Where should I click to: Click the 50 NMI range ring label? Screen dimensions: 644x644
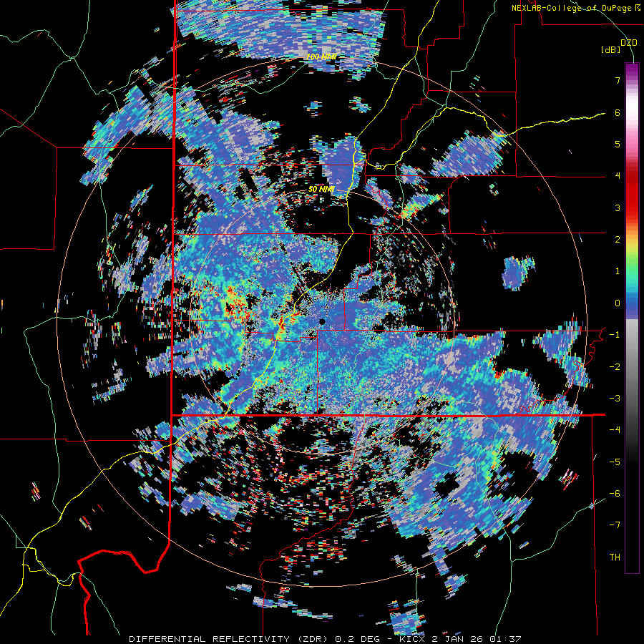321,190
